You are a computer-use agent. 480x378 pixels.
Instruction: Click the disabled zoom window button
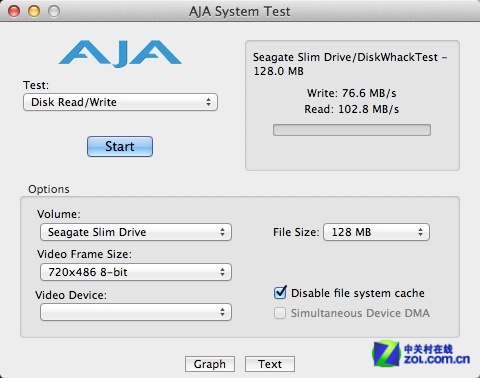[54, 11]
